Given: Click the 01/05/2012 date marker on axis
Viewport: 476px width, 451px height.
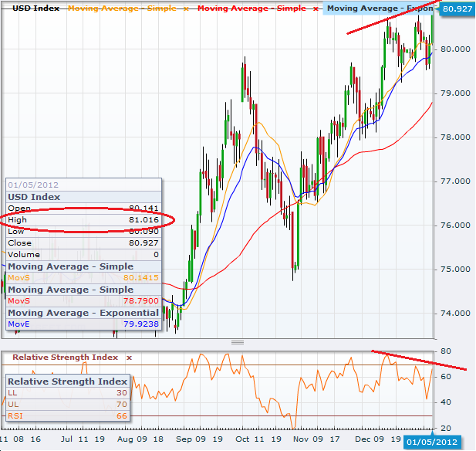Looking at the screenshot, I should pos(434,442).
